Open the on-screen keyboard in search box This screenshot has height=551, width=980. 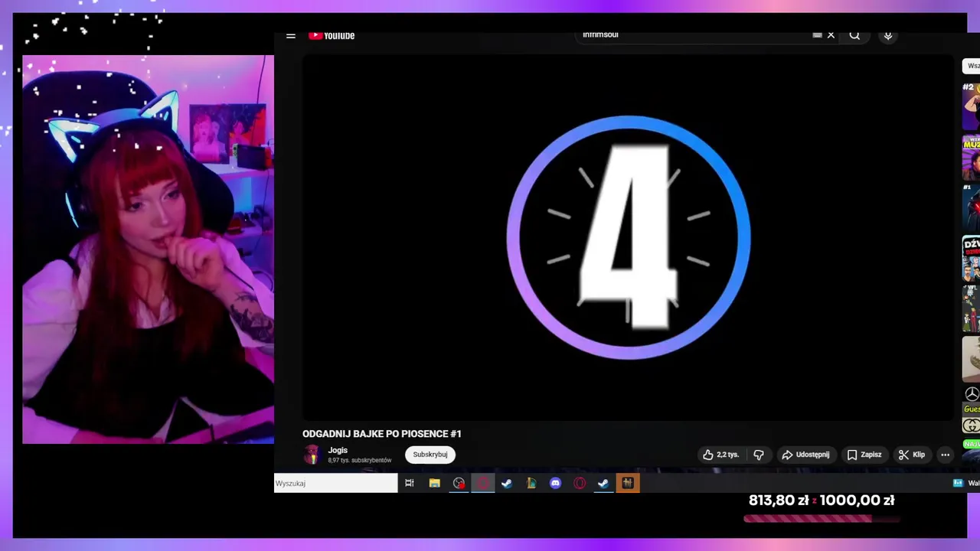click(817, 35)
